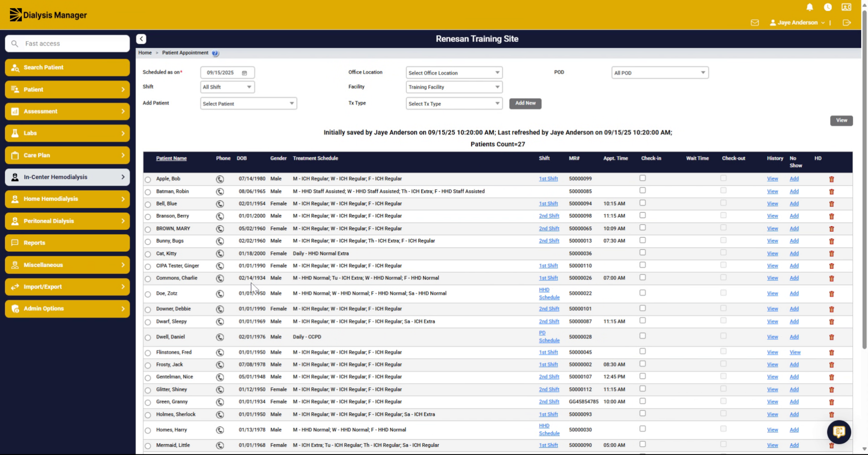Open the notifications bell icon
This screenshot has height=455, width=868.
pyautogui.click(x=810, y=7)
